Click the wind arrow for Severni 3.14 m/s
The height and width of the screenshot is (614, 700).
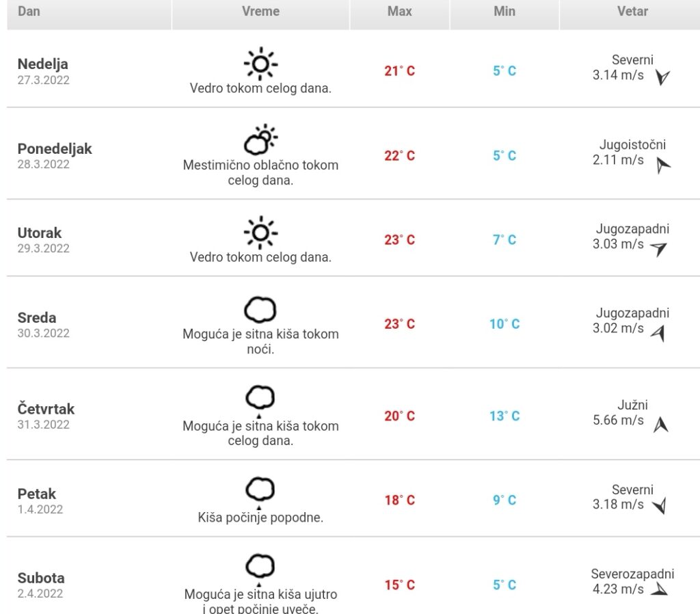(662, 77)
